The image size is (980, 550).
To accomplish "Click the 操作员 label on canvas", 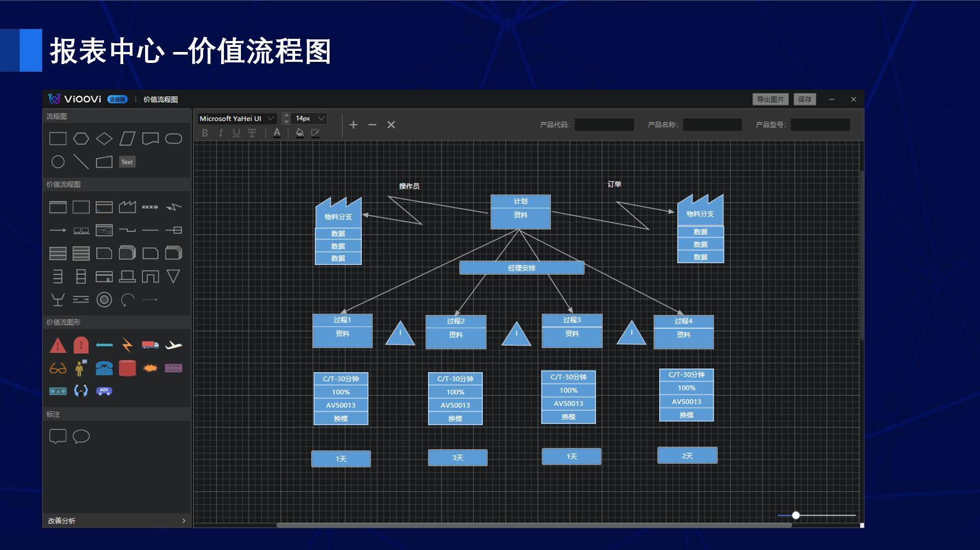I will (409, 186).
